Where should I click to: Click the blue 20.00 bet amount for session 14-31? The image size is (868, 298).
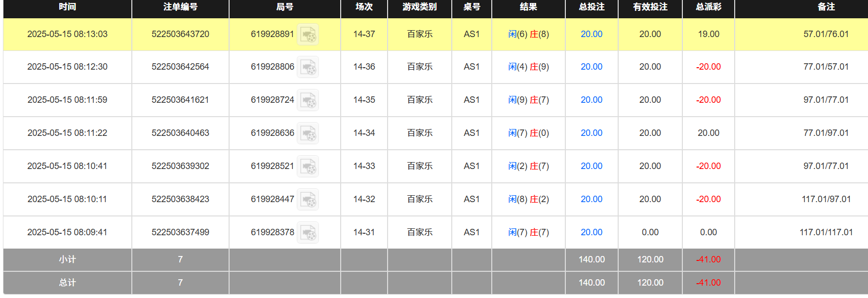(591, 232)
